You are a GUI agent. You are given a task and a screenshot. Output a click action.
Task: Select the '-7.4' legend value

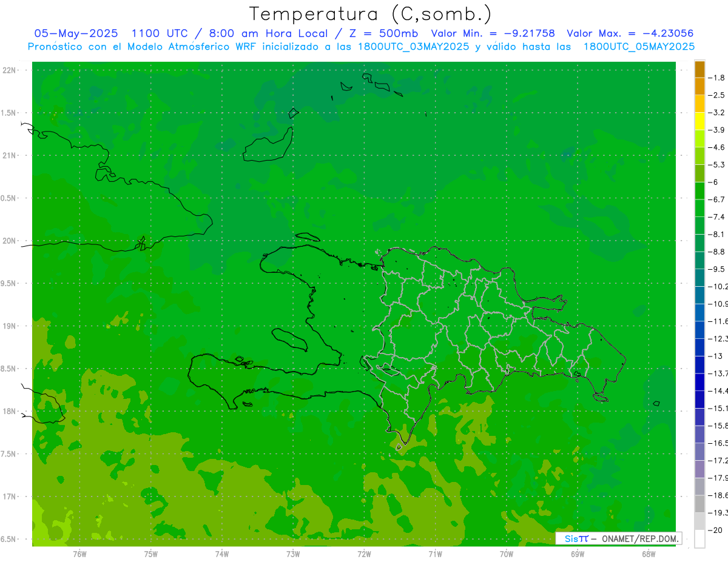pos(716,216)
